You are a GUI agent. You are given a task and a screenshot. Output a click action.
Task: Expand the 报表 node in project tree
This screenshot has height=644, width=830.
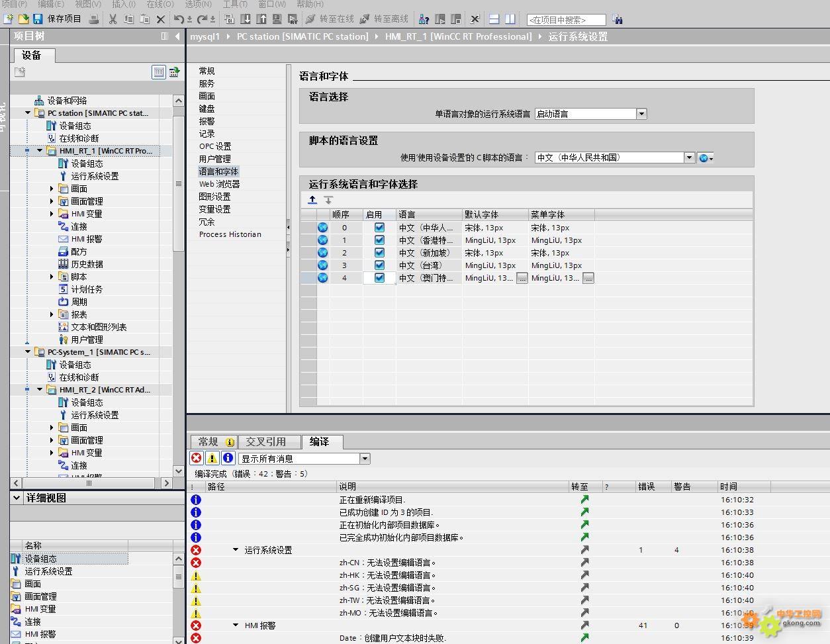[x=52, y=314]
